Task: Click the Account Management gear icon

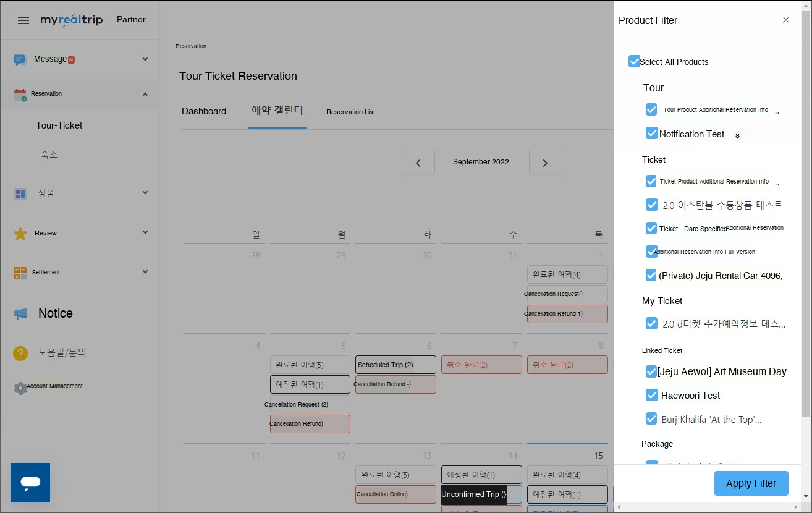Action: click(x=20, y=388)
